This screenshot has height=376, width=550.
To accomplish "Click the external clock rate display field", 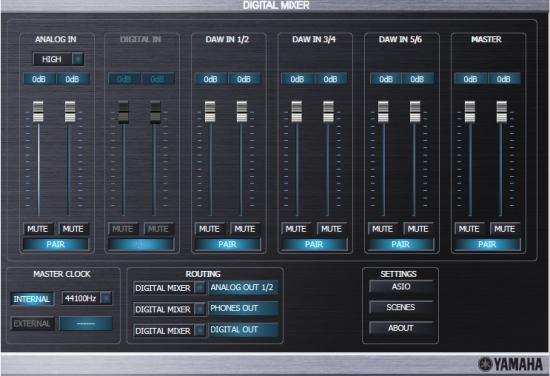I will (x=86, y=323).
